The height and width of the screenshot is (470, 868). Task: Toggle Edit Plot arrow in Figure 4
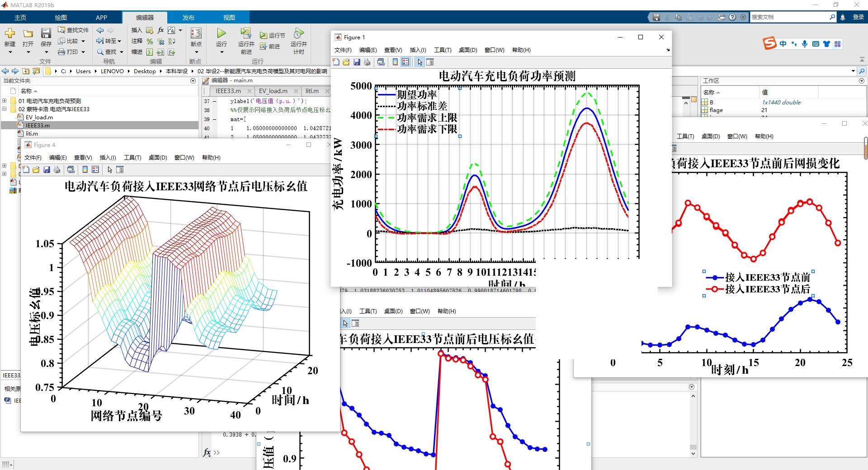click(110, 169)
